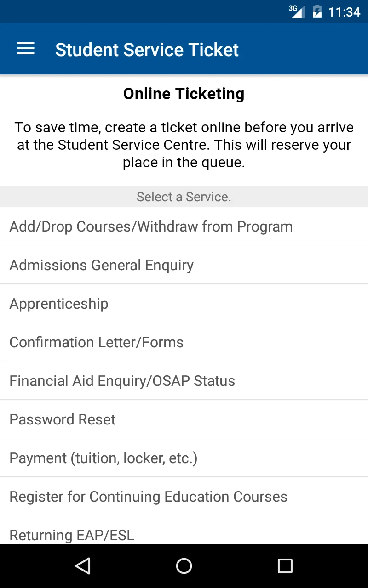The width and height of the screenshot is (368, 588).
Task: Click the Student Service Ticket title
Action: [x=147, y=50]
